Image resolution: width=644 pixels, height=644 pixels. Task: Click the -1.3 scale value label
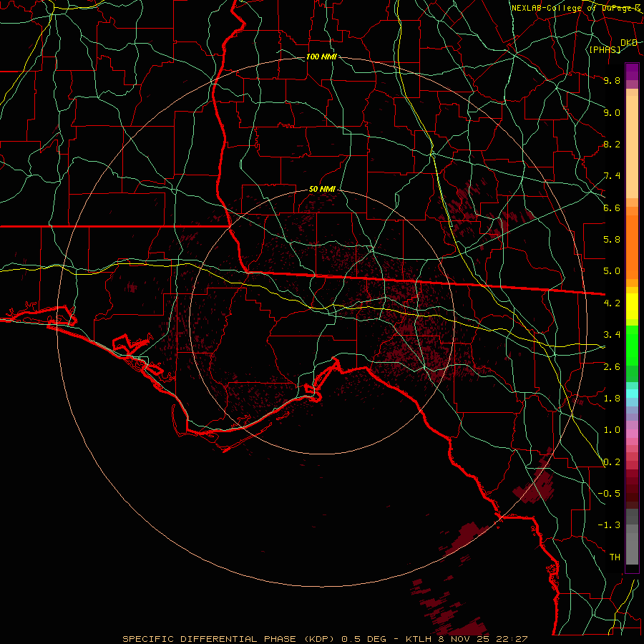(609, 525)
